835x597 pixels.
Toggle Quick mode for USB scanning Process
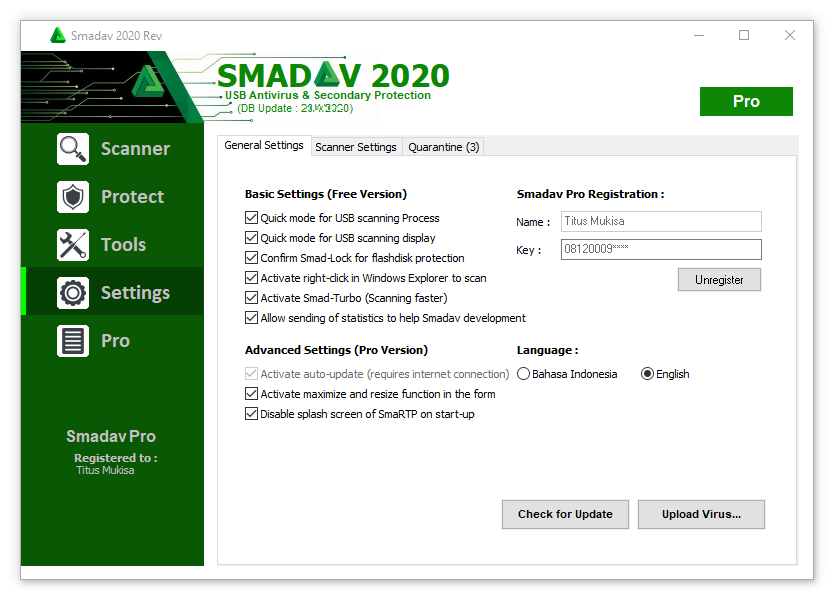coord(251,218)
